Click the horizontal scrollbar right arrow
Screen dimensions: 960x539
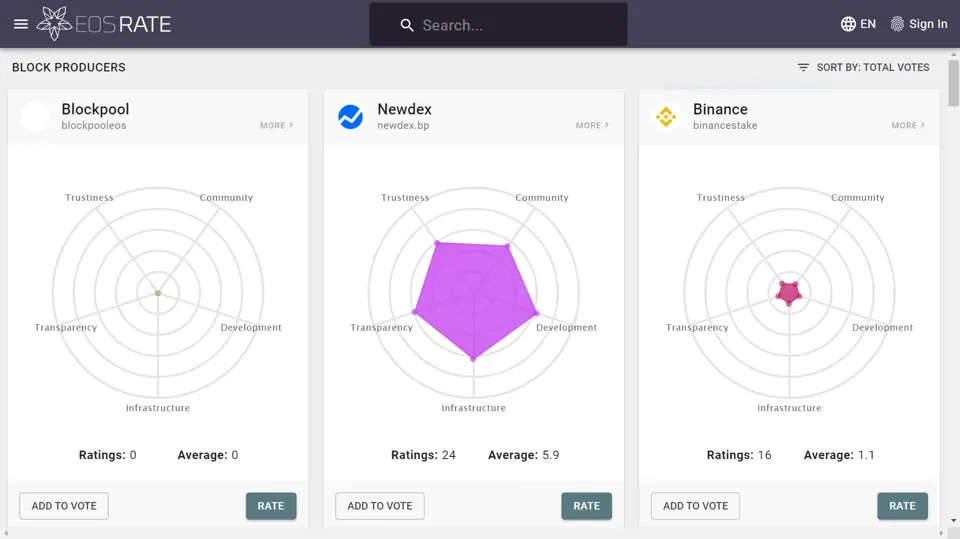click(942, 533)
